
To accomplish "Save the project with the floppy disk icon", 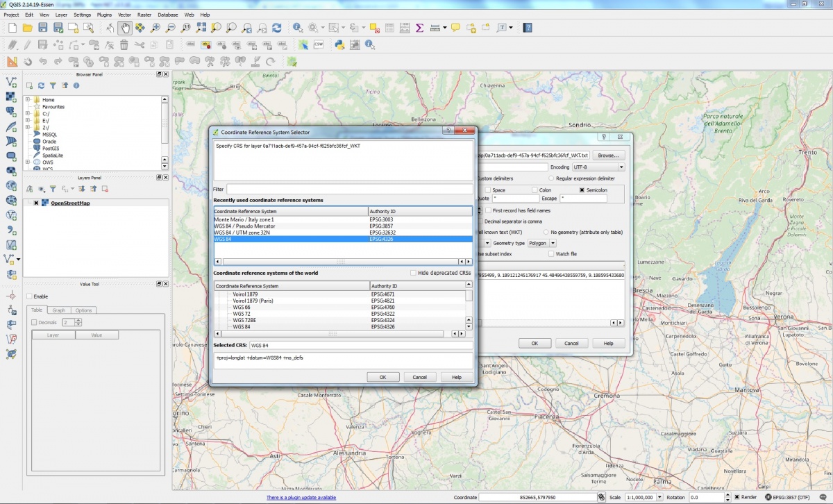I will point(42,28).
